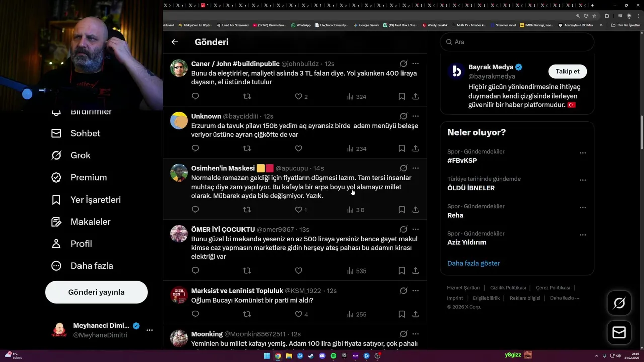
Task: Open Gizlilik Politikası footer link
Action: 508,288
